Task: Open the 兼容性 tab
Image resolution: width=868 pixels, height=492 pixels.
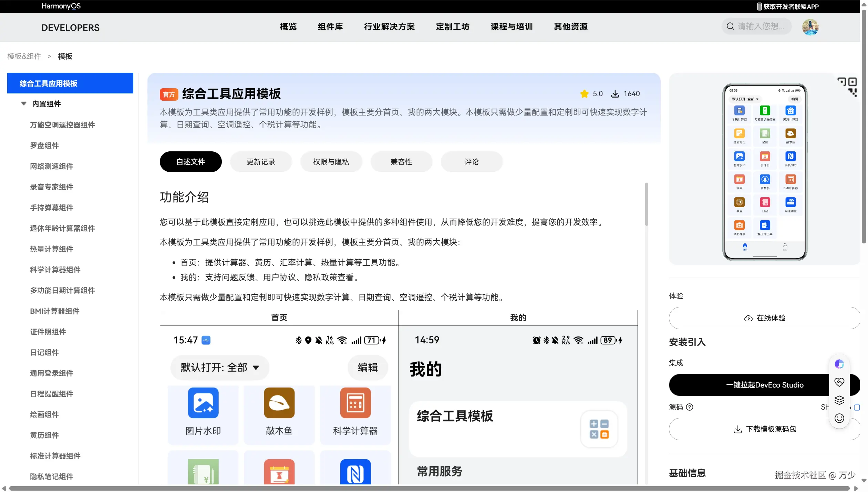Action: pyautogui.click(x=401, y=162)
